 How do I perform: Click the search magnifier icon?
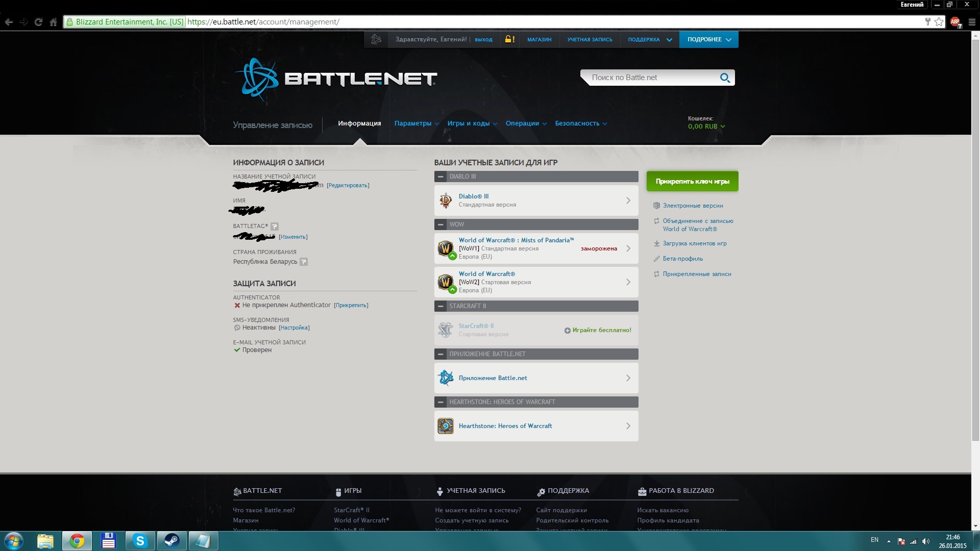coord(725,78)
